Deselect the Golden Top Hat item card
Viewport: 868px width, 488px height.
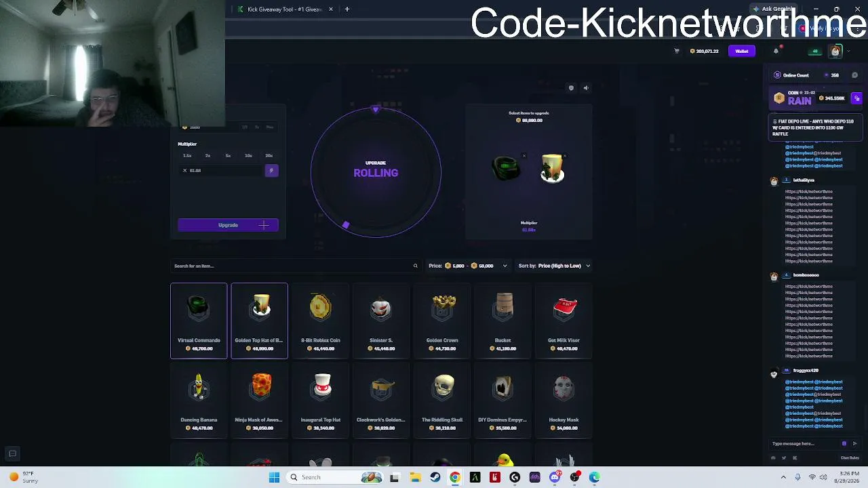click(x=259, y=321)
